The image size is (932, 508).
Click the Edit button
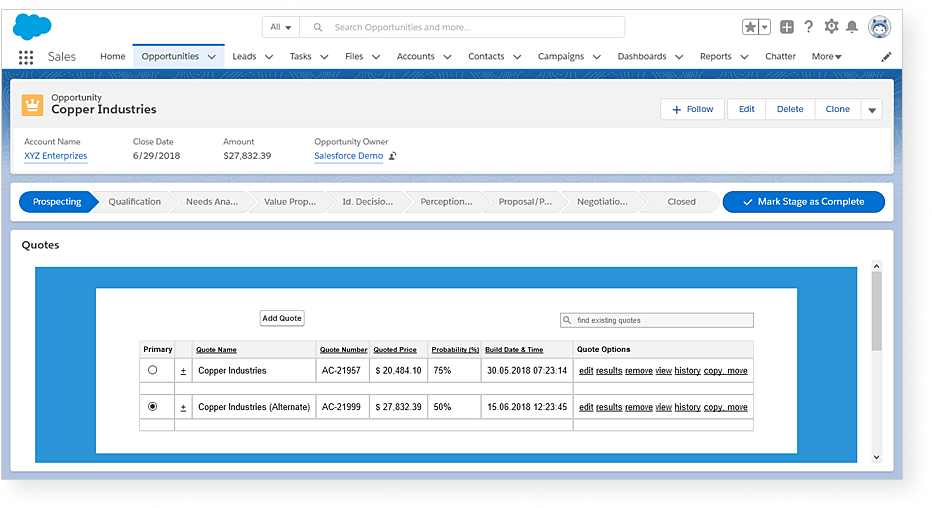pos(747,109)
